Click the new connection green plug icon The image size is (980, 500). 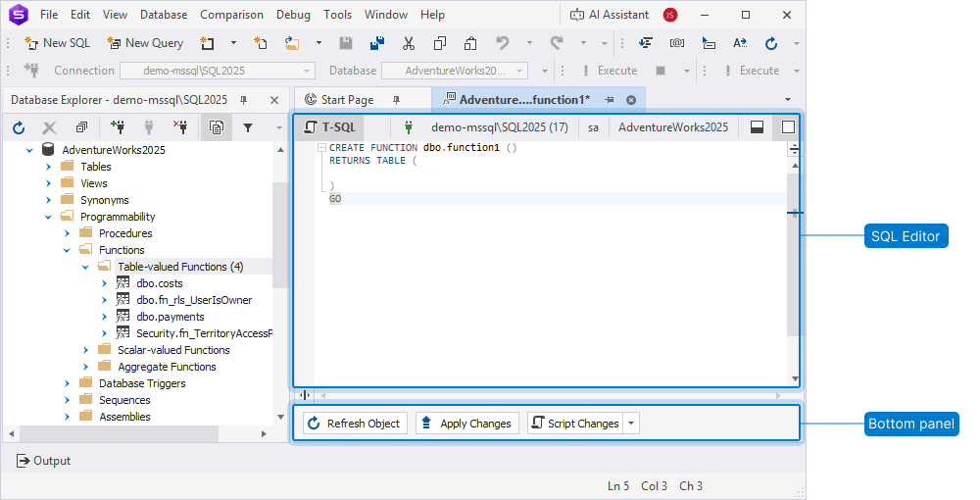point(118,127)
